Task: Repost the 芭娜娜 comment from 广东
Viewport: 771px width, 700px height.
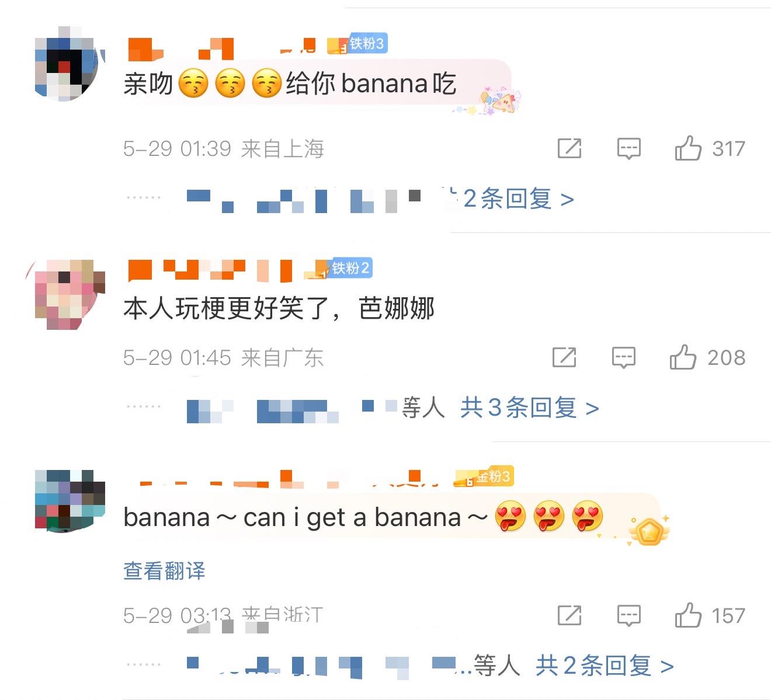Action: click(x=564, y=357)
